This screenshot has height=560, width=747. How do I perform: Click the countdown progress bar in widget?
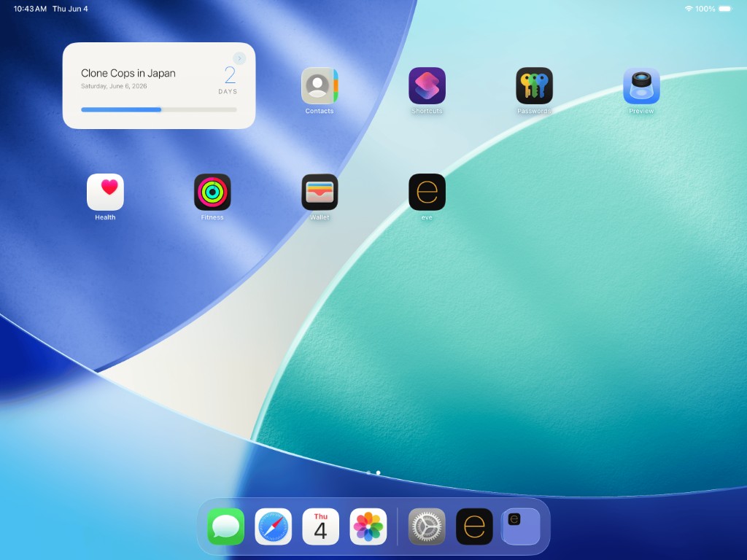coord(159,109)
